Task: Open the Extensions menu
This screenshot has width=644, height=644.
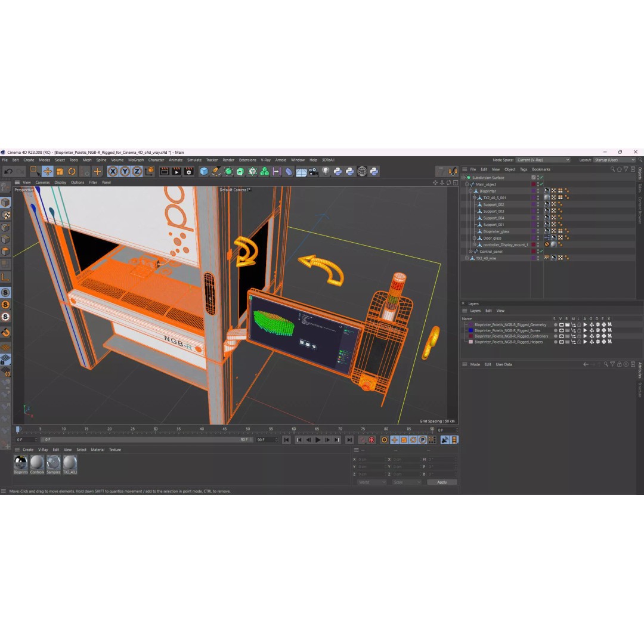Action: coord(247,160)
